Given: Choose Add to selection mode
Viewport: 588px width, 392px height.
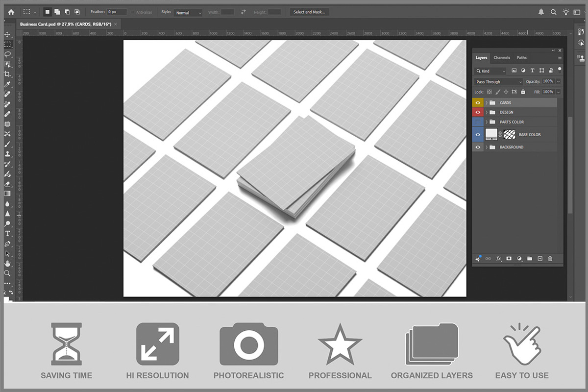Looking at the screenshot, I should tap(57, 12).
